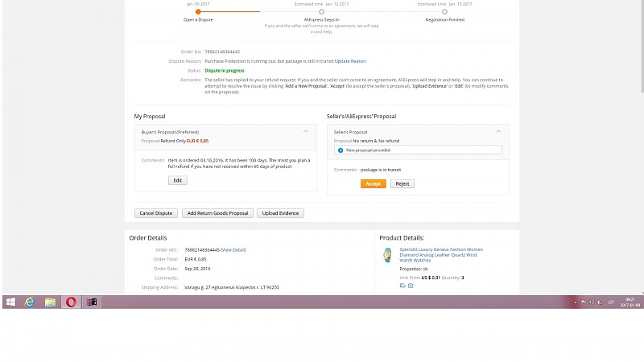Click Add Return Goods Proposal button

217,213
